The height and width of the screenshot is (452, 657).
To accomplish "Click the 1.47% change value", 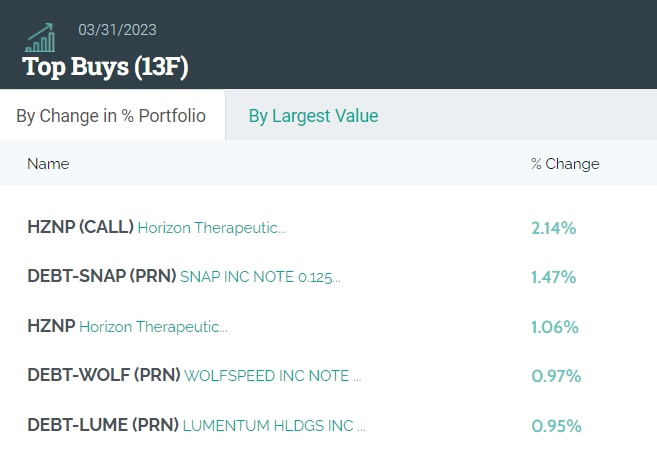I will coord(554,277).
